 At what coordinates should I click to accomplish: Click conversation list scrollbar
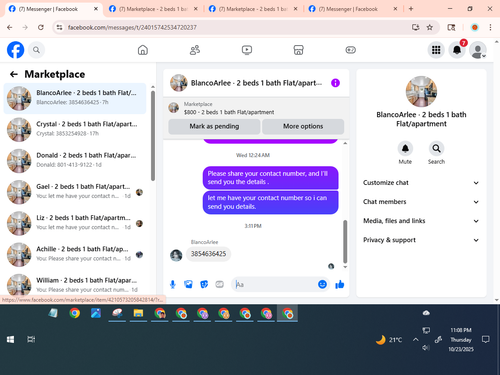click(153, 136)
